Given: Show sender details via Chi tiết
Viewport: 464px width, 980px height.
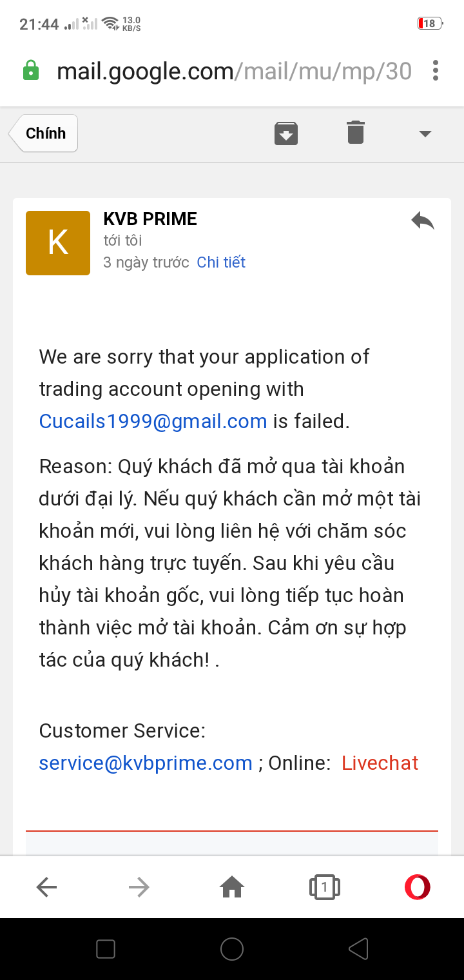Looking at the screenshot, I should point(221,262).
